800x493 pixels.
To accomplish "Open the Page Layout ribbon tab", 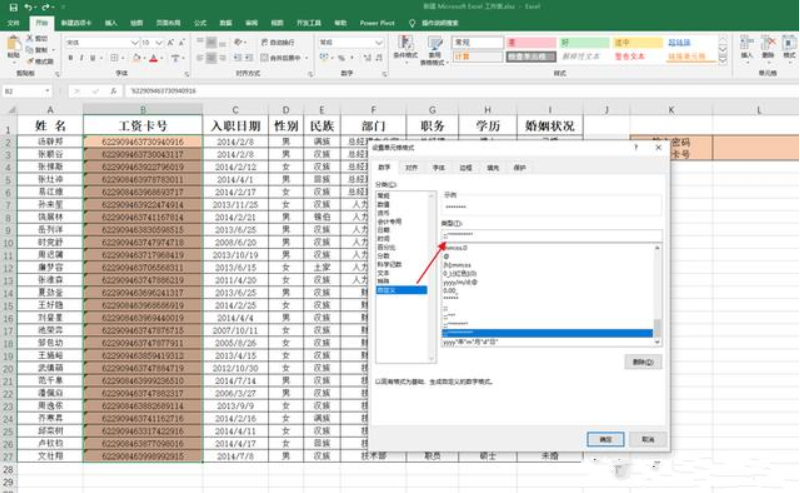I will (168, 23).
